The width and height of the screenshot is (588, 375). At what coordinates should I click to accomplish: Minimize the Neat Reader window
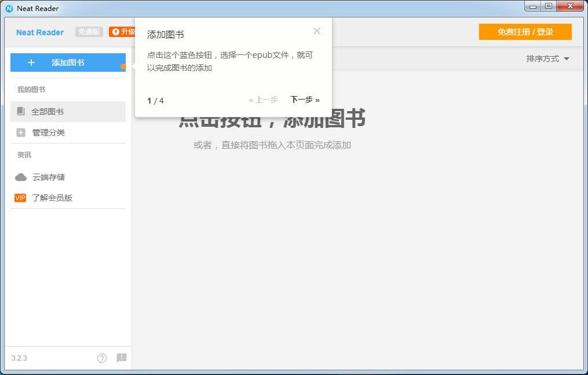click(533, 6)
